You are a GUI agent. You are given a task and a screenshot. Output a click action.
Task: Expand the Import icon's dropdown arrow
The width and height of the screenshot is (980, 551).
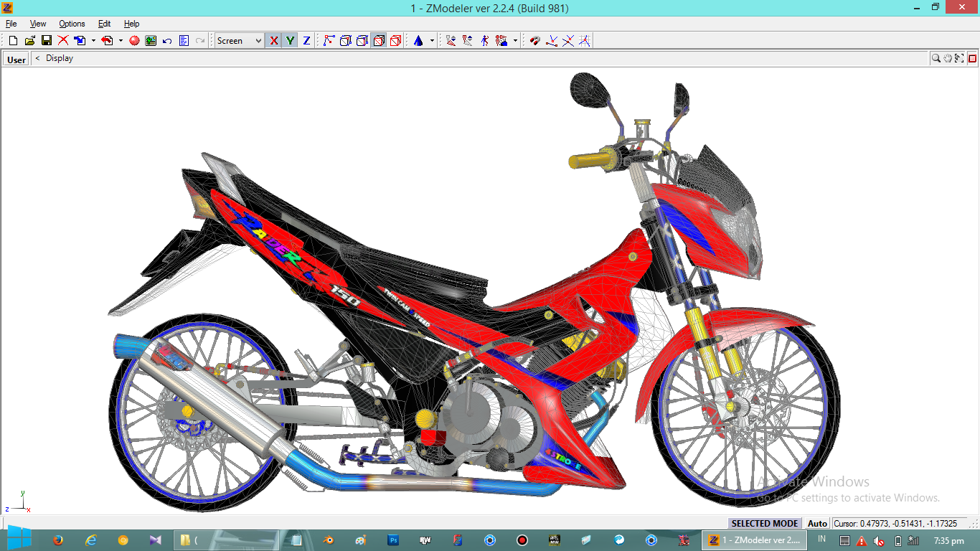93,41
